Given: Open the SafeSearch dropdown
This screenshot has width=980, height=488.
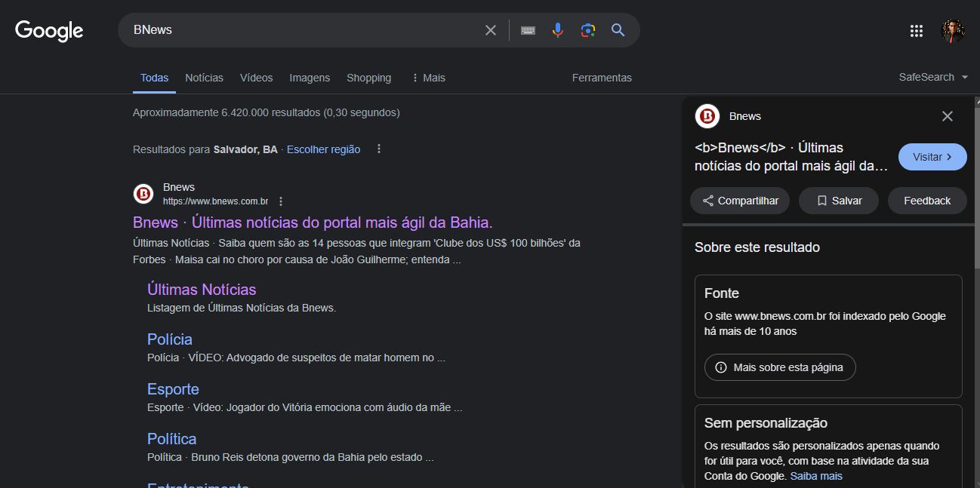Looking at the screenshot, I should coord(933,77).
